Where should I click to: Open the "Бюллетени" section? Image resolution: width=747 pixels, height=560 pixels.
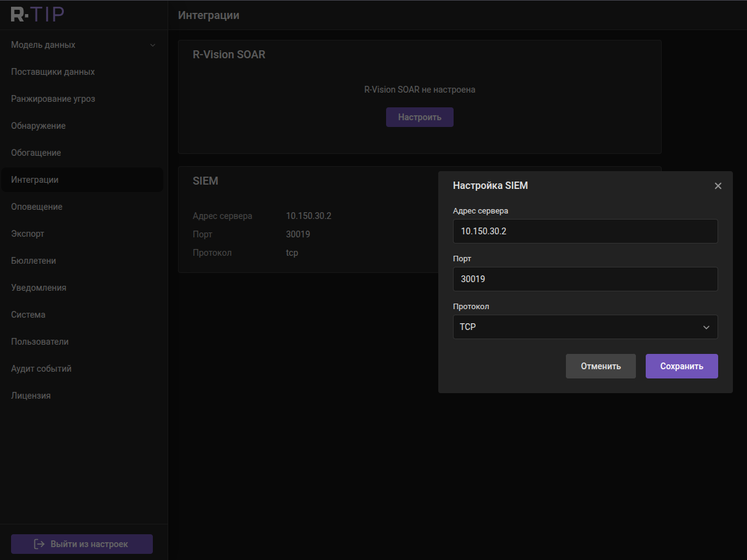[32, 260]
